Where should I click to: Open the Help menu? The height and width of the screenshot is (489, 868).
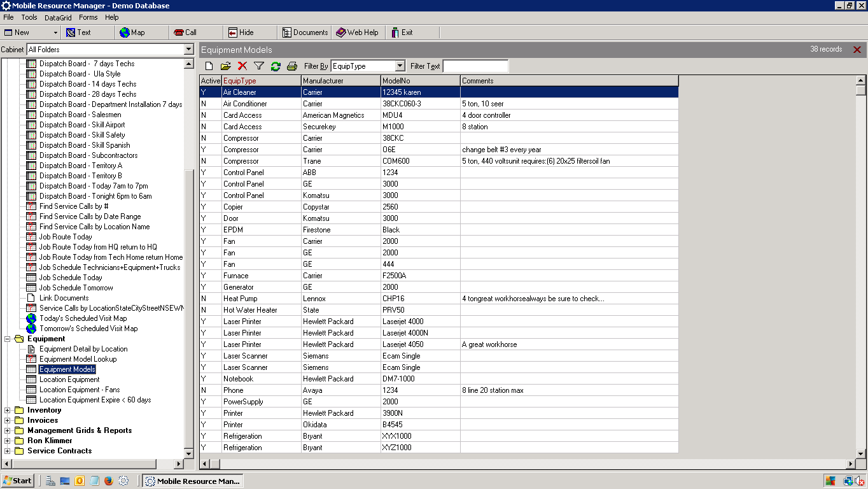coord(112,17)
